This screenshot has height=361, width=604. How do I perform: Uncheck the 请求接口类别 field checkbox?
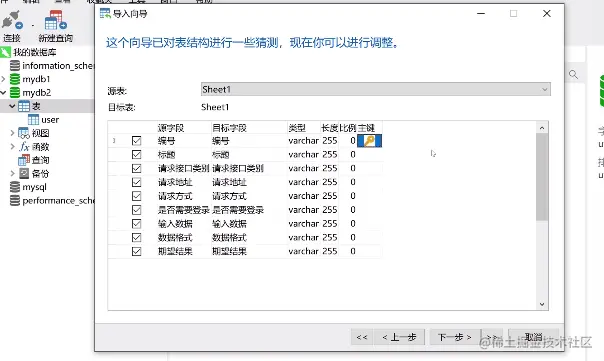click(136, 168)
